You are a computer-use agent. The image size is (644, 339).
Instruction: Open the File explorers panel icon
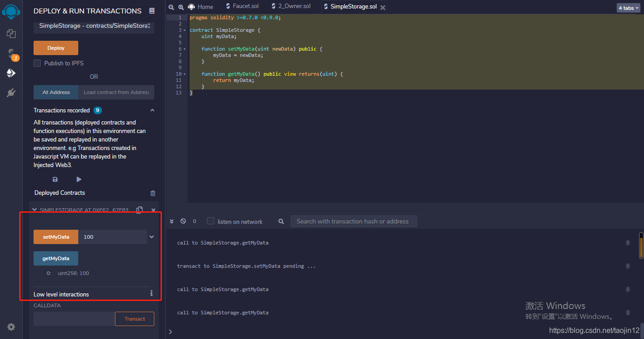(11, 34)
